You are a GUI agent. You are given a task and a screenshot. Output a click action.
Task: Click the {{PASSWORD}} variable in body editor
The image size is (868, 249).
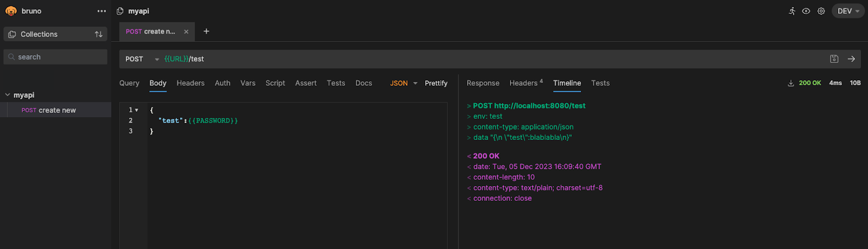[x=213, y=120]
